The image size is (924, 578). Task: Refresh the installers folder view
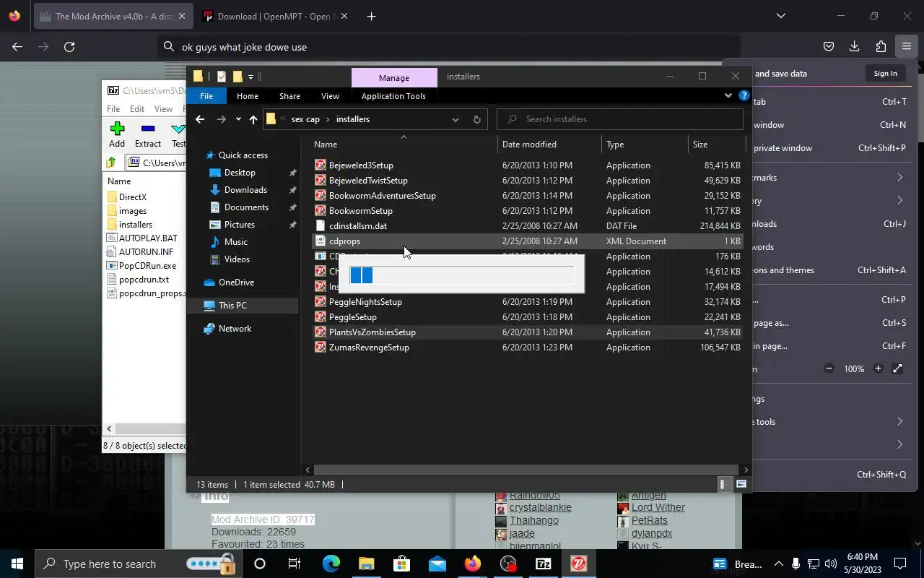click(476, 119)
